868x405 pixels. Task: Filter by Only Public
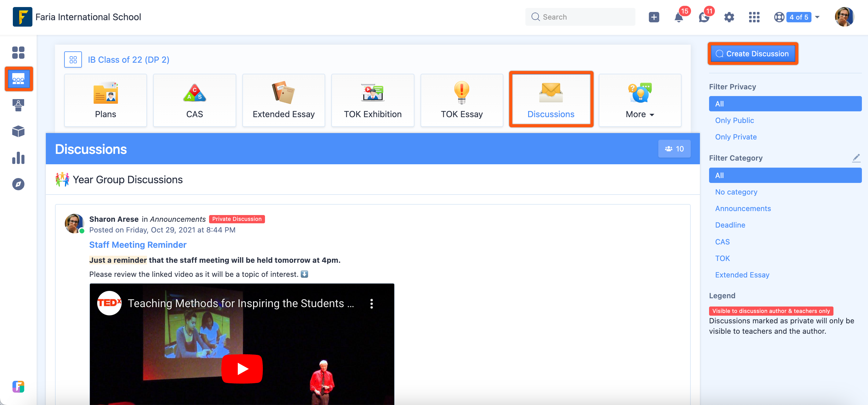734,121
